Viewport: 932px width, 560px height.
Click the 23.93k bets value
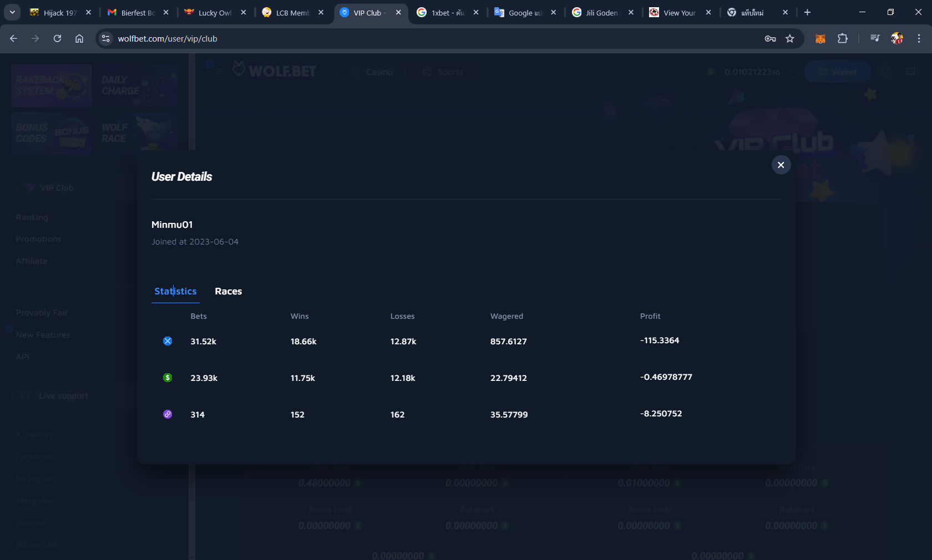point(204,378)
